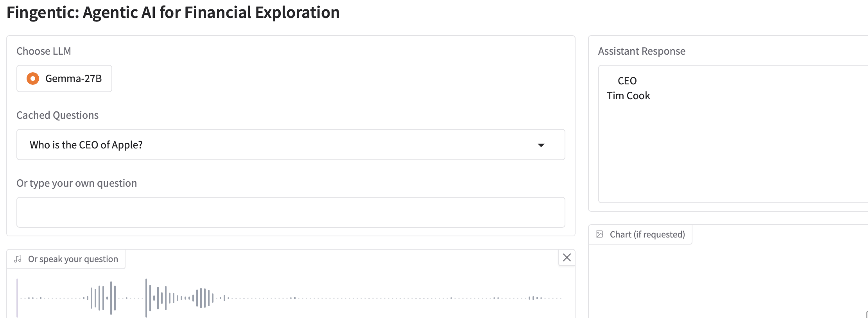Click the 'Cached Questions' label
The height and width of the screenshot is (318, 868).
(57, 115)
